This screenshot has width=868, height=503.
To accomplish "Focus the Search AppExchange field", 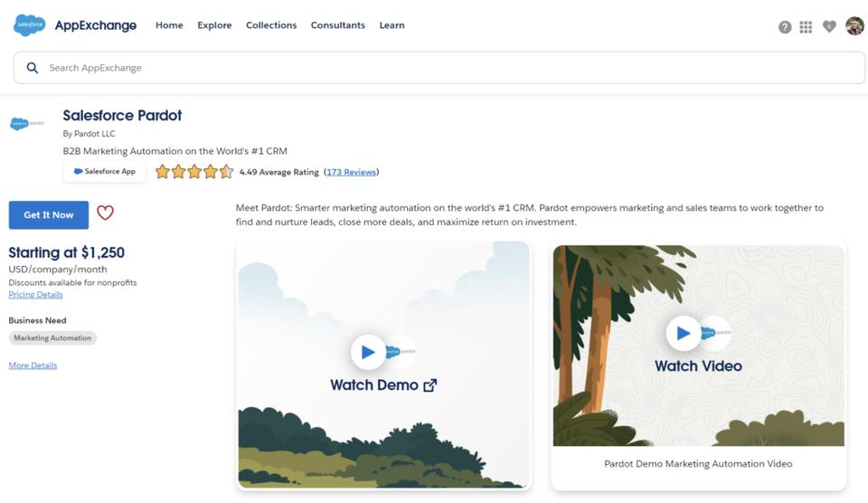I will point(439,68).
